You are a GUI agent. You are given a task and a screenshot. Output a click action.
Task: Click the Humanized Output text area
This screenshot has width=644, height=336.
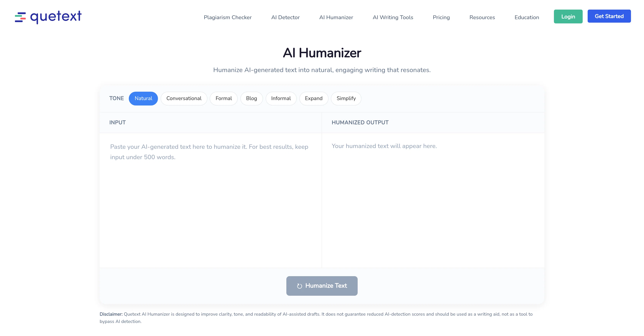point(433,200)
